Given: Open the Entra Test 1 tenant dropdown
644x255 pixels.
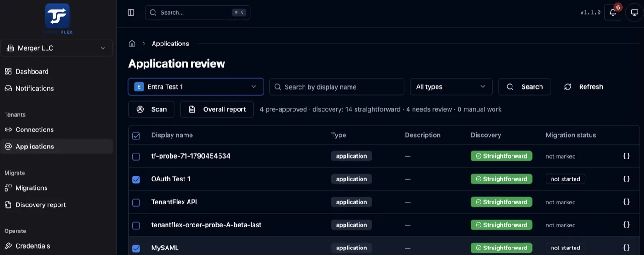Looking at the screenshot, I should [x=196, y=87].
